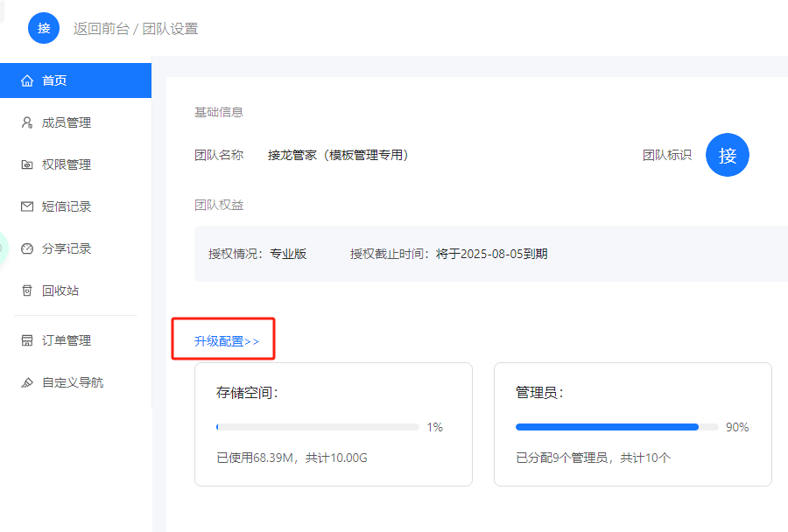
Task: Click the 管理员 usage progress bar
Action: pos(617,427)
